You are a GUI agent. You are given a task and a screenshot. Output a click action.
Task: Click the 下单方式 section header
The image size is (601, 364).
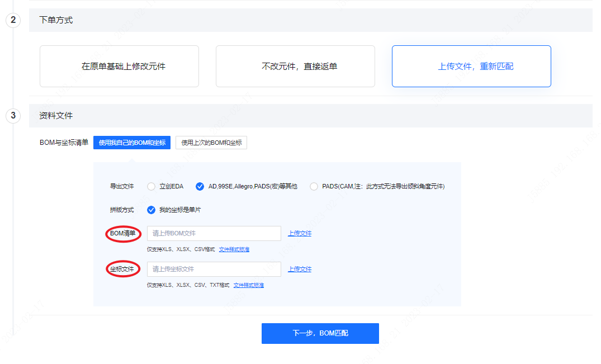(56, 20)
